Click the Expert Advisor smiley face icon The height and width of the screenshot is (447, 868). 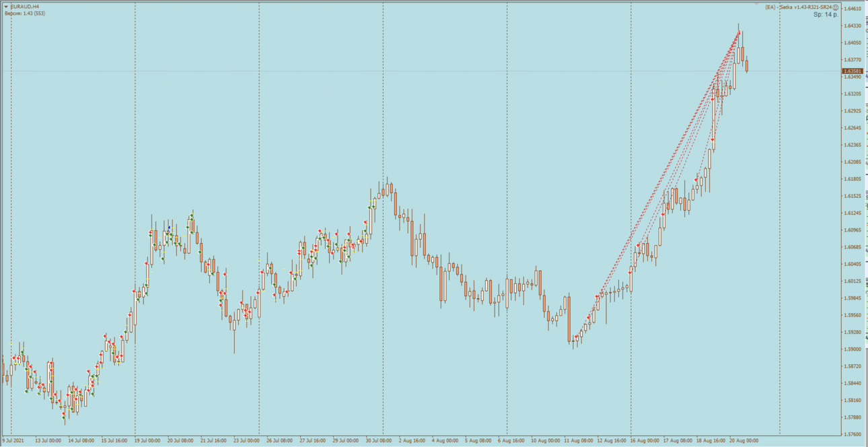[836, 7]
